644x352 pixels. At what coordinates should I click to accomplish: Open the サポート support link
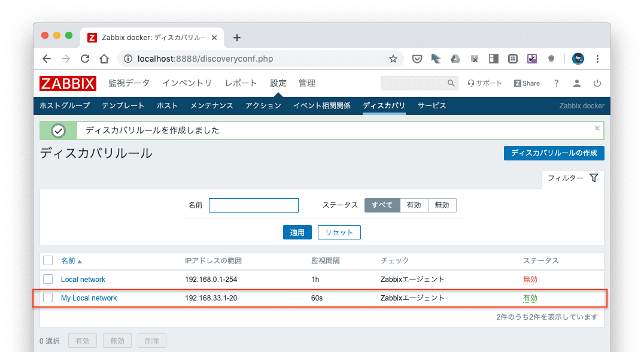(x=485, y=83)
